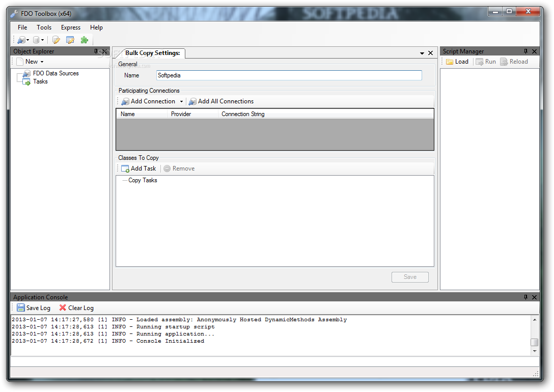Close the Script Manager panel
Viewport: 554px width, 392px height.
tap(534, 51)
